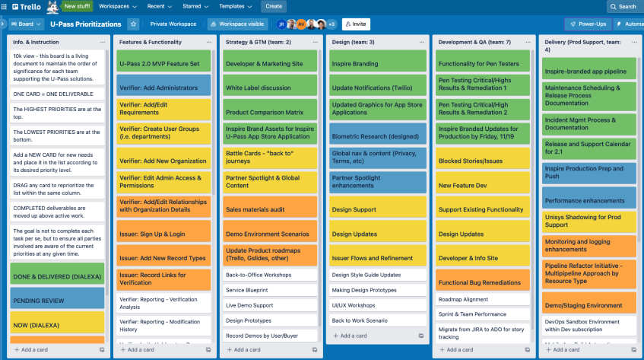Open the Starred boards dropdown

(x=195, y=7)
